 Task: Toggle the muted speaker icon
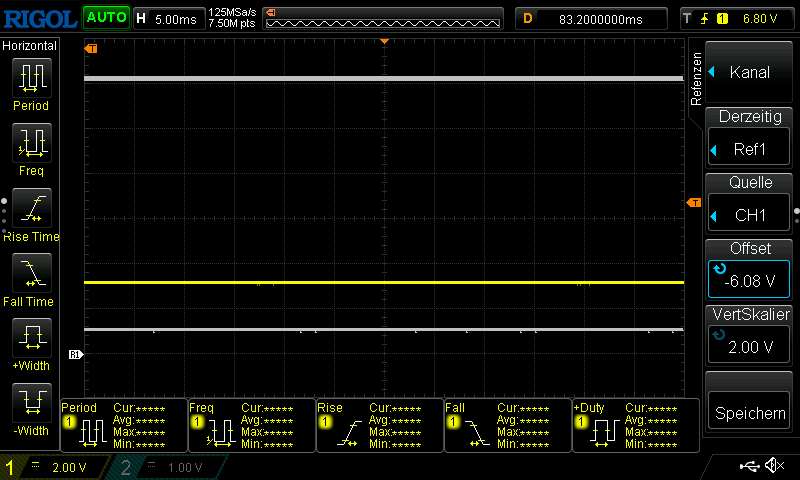pyautogui.click(x=774, y=467)
